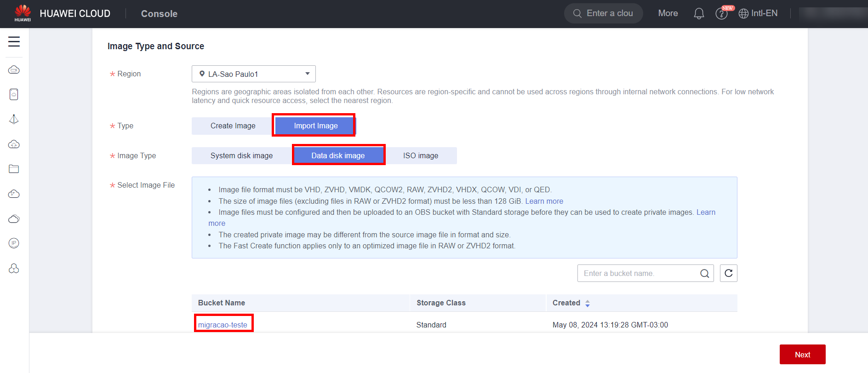Click the magnifier icon in bucket search
The width and height of the screenshot is (868, 373).
click(704, 274)
